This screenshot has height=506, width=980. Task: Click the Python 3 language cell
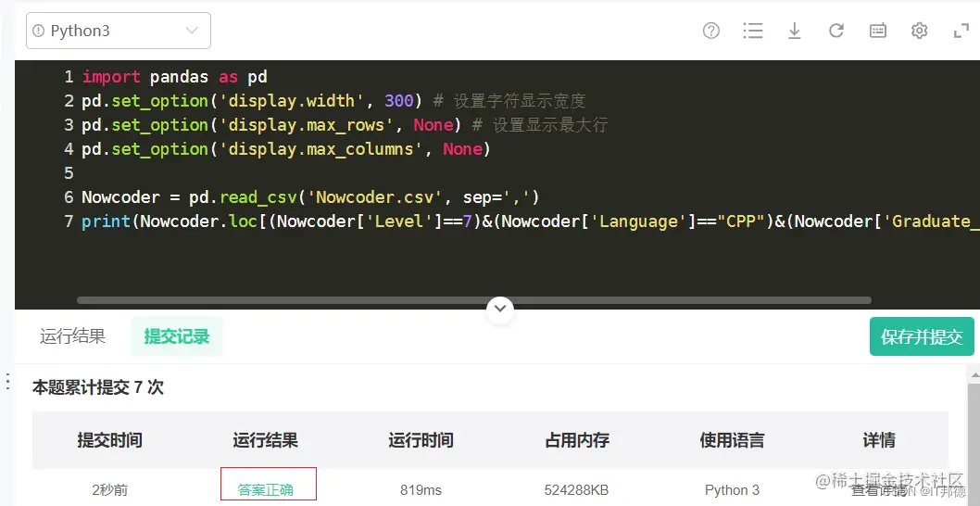click(732, 489)
